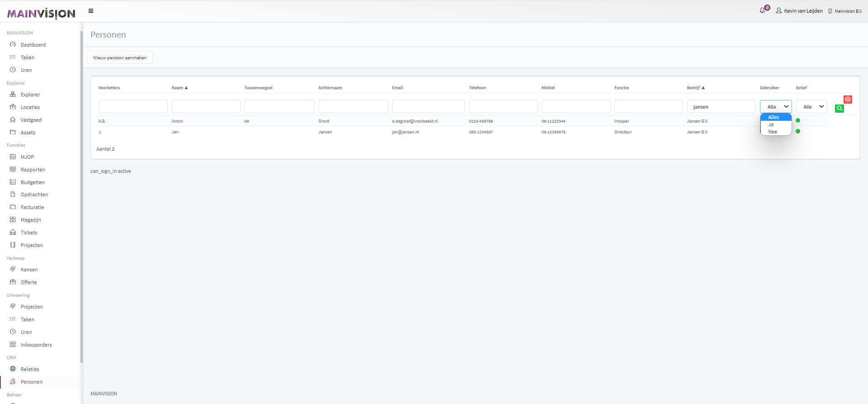Click the red clear filters icon
Screen dimensions: 868x404
[x=848, y=100]
